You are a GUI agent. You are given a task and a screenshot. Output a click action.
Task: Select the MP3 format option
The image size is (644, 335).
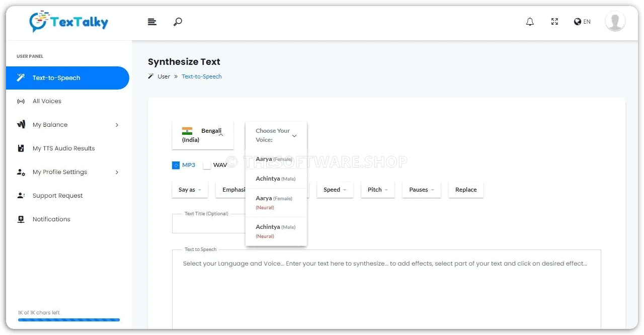[184, 165]
